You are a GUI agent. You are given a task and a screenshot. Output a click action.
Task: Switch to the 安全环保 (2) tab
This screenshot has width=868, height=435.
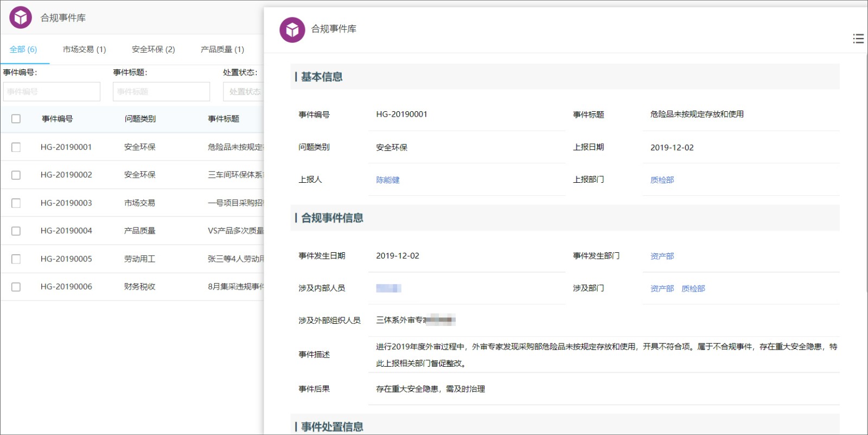click(153, 49)
